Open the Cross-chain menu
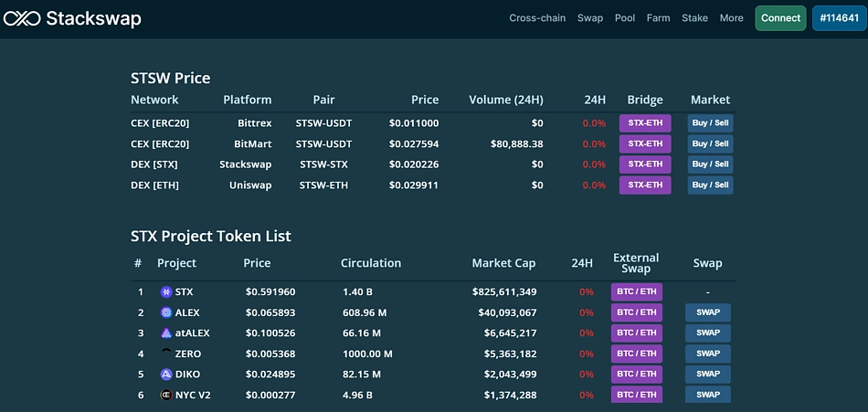Viewport: 868px width, 412px height. [537, 18]
